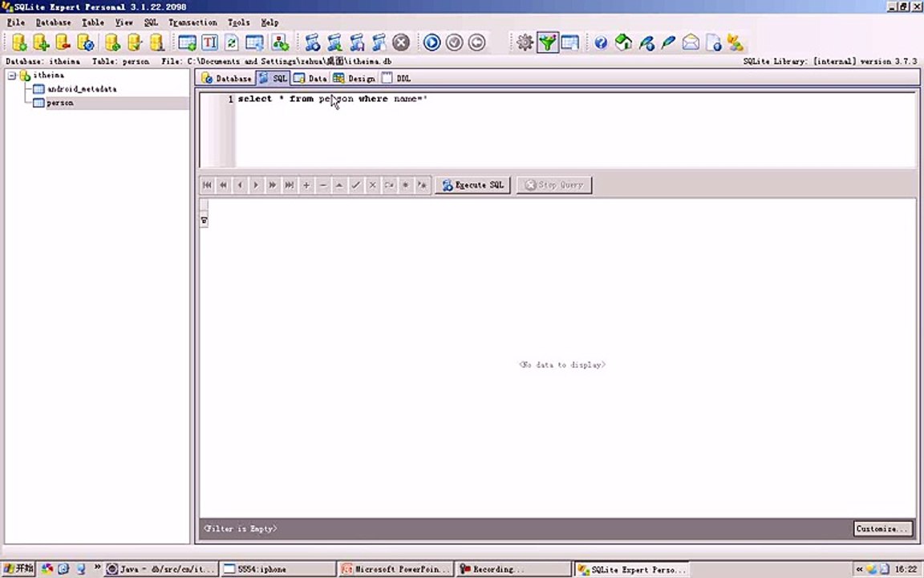This screenshot has width=924, height=578.
Task: Click the refresh icon with green arrows
Action: point(232,43)
